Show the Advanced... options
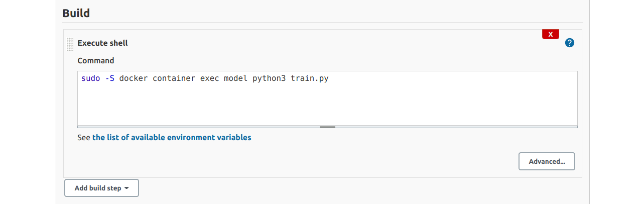This screenshot has height=204, width=644. pyautogui.click(x=547, y=161)
